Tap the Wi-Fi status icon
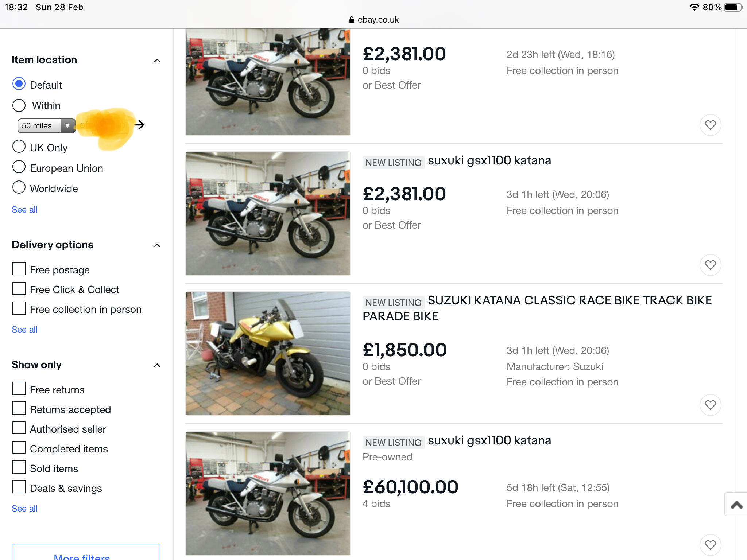Viewport: 747px width, 560px height. tap(694, 7)
